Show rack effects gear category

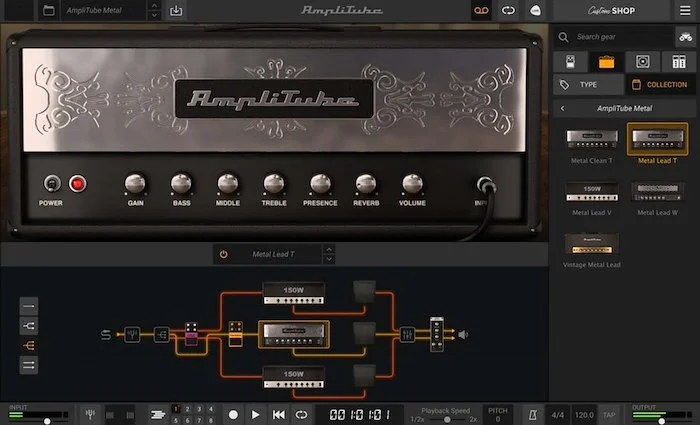click(679, 62)
